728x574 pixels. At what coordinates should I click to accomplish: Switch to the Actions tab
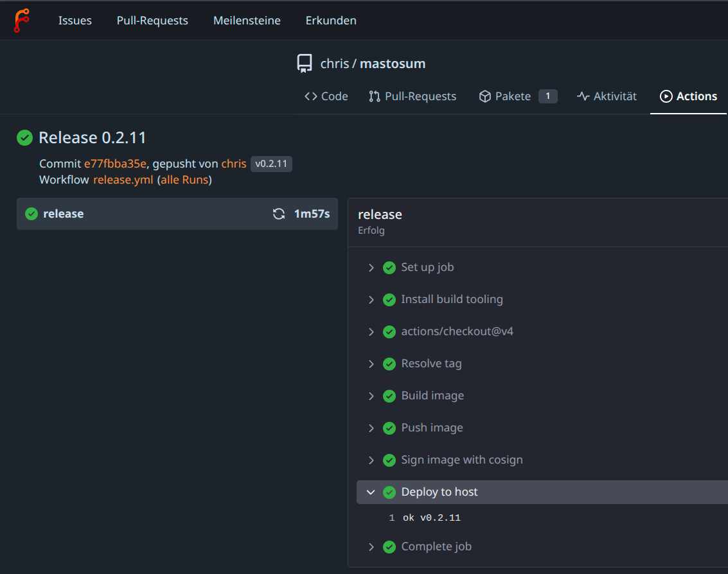tap(689, 96)
